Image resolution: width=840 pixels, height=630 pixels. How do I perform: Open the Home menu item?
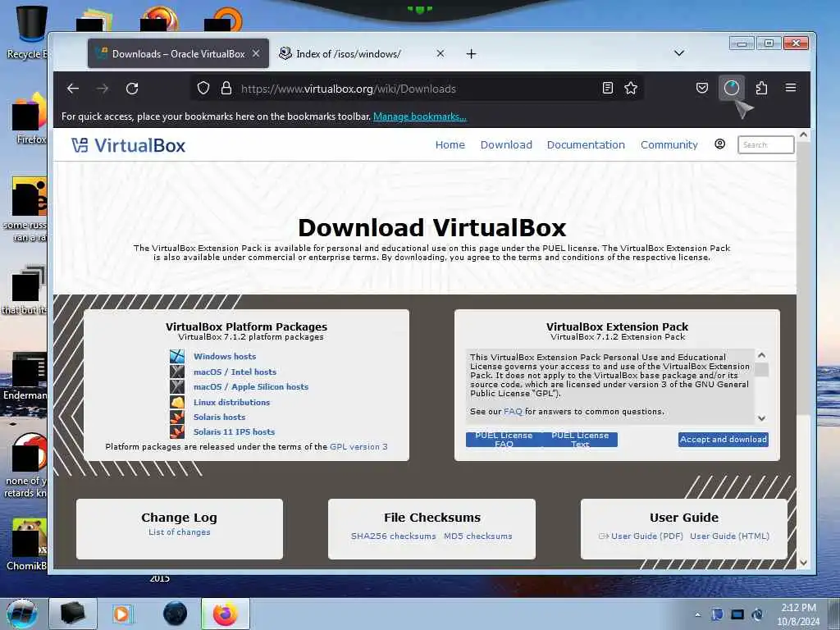(450, 144)
